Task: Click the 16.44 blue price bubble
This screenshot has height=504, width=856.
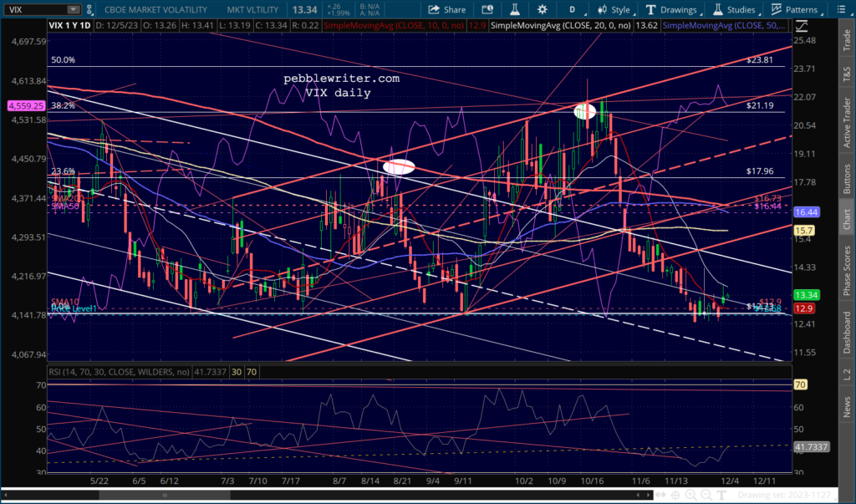Action: point(807,212)
